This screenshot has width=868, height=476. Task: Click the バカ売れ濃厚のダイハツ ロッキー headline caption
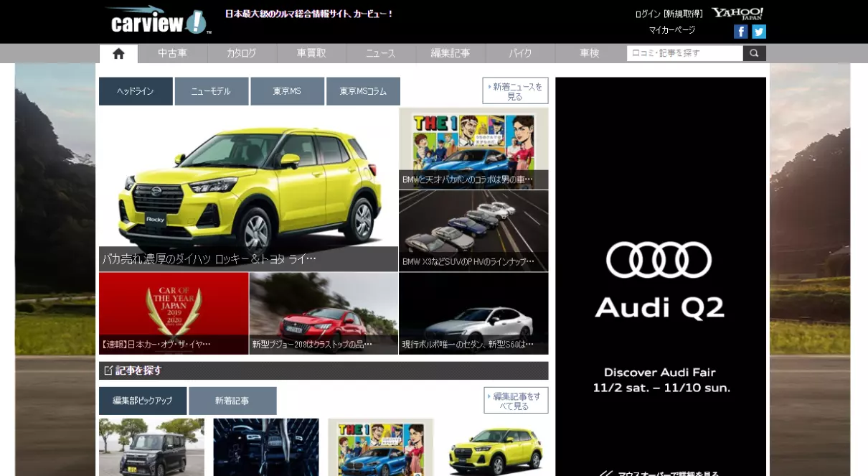coord(209,259)
